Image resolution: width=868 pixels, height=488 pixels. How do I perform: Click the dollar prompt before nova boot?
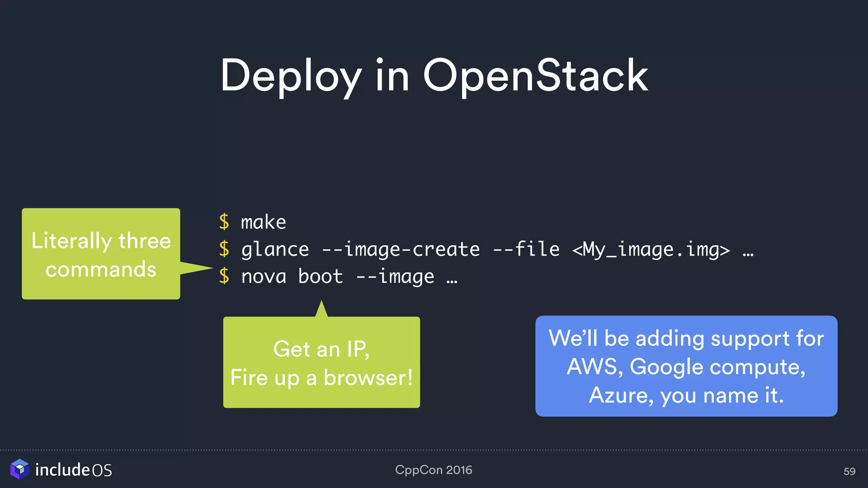pyautogui.click(x=224, y=276)
